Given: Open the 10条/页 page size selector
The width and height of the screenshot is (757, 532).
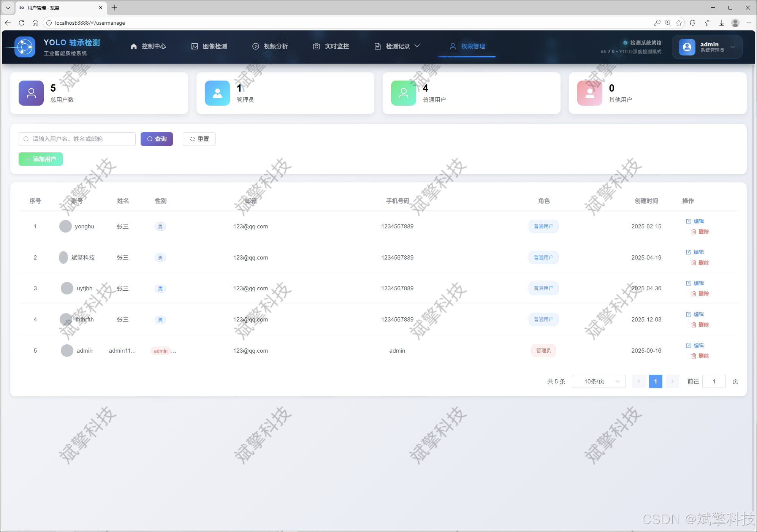Looking at the screenshot, I should coord(598,382).
